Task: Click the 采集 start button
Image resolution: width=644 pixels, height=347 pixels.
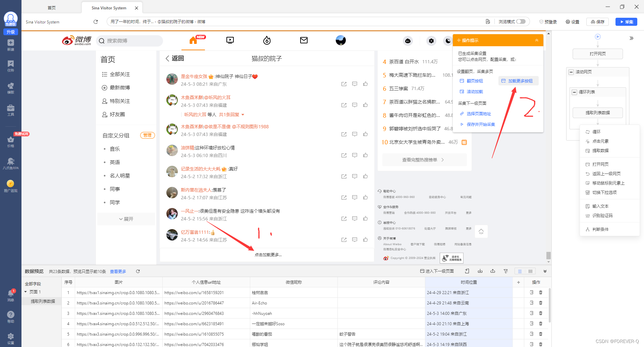Action: point(626,22)
